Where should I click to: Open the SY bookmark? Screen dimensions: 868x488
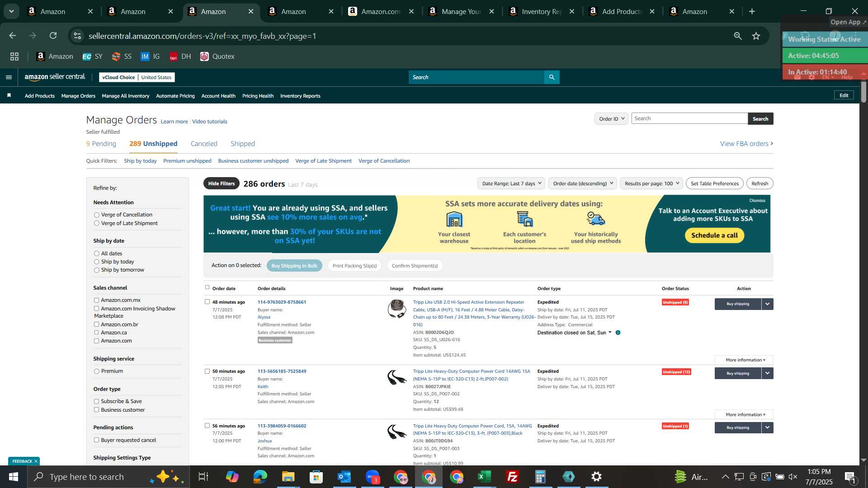93,56
